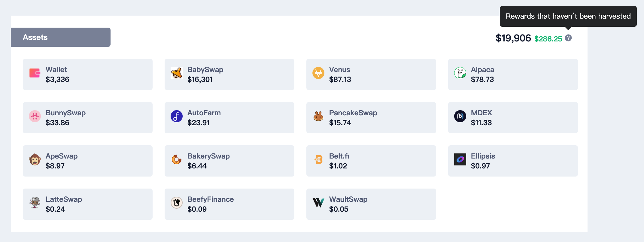Click the AutoFarm blue logo icon
The image size is (644, 242).
(x=177, y=116)
